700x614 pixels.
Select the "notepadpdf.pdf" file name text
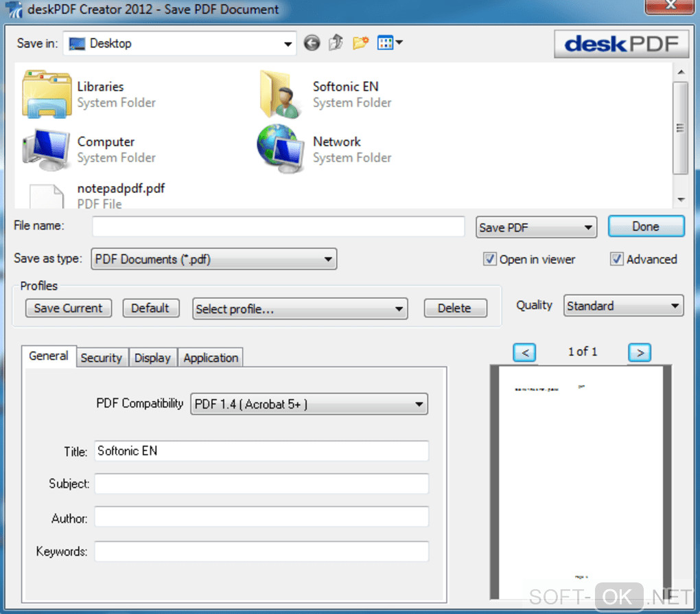(121, 189)
